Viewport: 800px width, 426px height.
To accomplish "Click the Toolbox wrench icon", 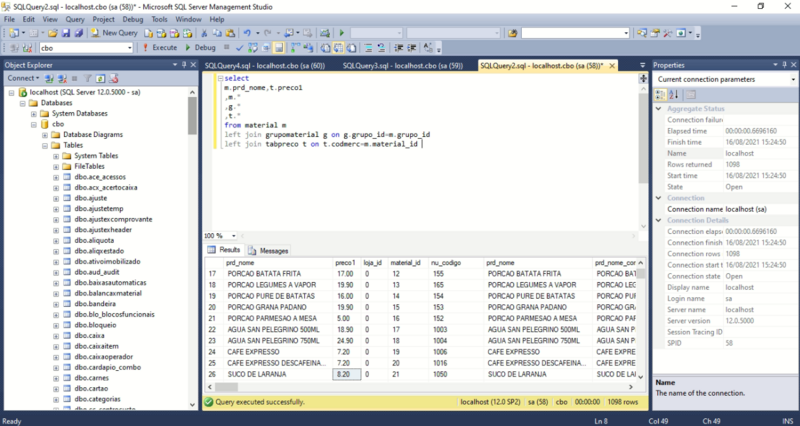I will pos(667,33).
